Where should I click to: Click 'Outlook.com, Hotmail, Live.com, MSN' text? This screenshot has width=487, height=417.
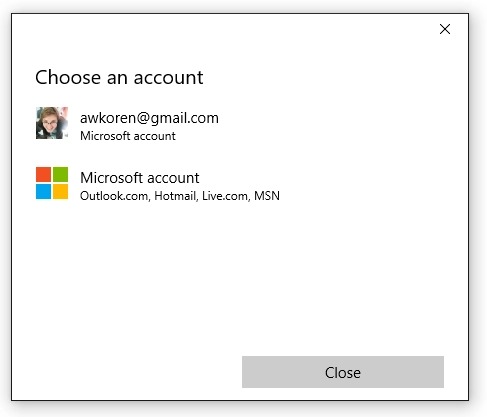pyautogui.click(x=180, y=196)
